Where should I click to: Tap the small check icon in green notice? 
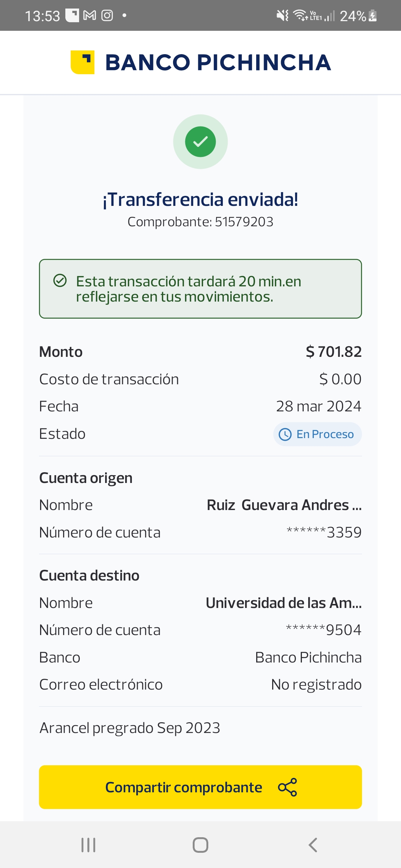[x=60, y=281]
